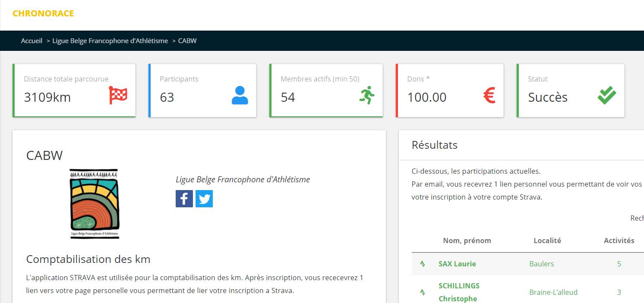Sort results by Nom, prénom column
Screen dimensions: 644x303
tap(467, 241)
